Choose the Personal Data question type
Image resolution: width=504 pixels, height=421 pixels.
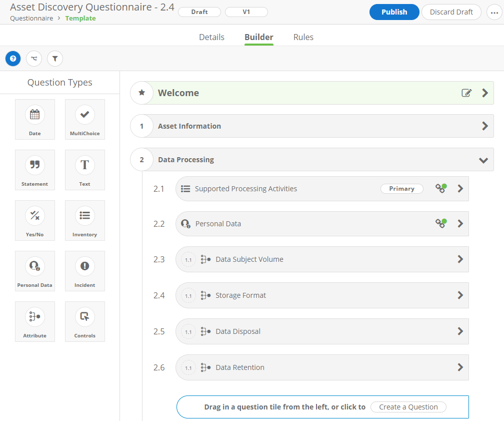[x=34, y=271]
